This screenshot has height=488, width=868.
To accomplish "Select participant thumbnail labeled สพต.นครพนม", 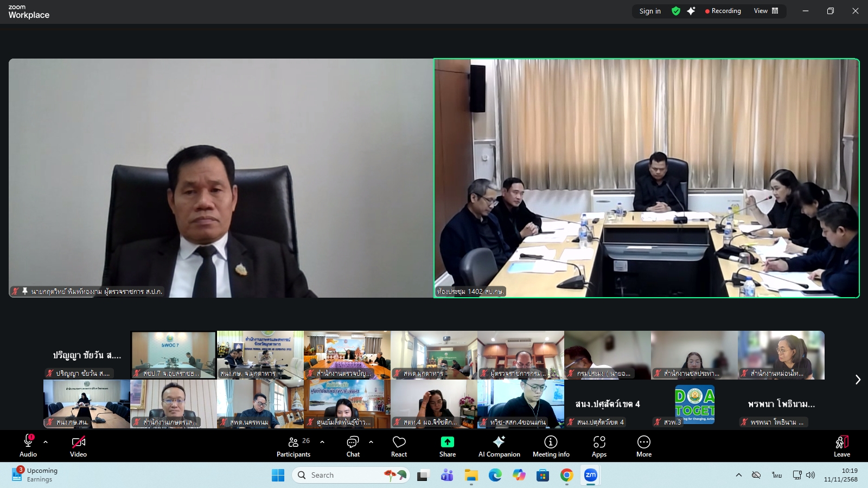I will point(260,404).
